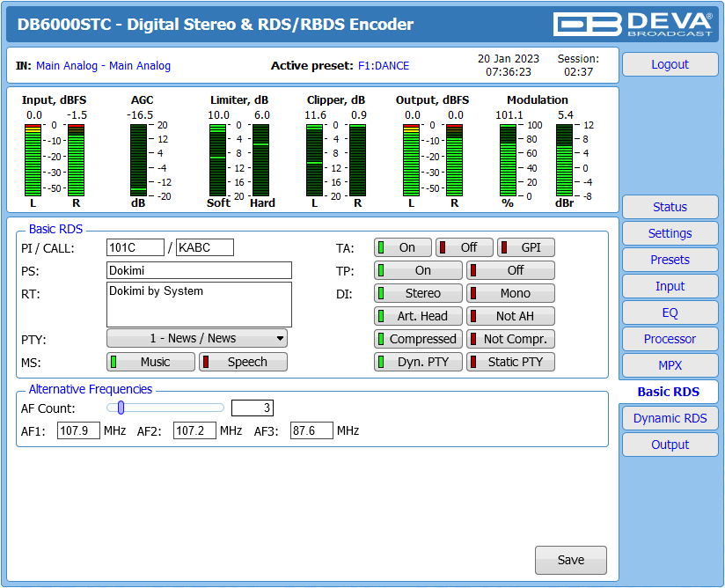Set DI to Stereo

[418, 293]
